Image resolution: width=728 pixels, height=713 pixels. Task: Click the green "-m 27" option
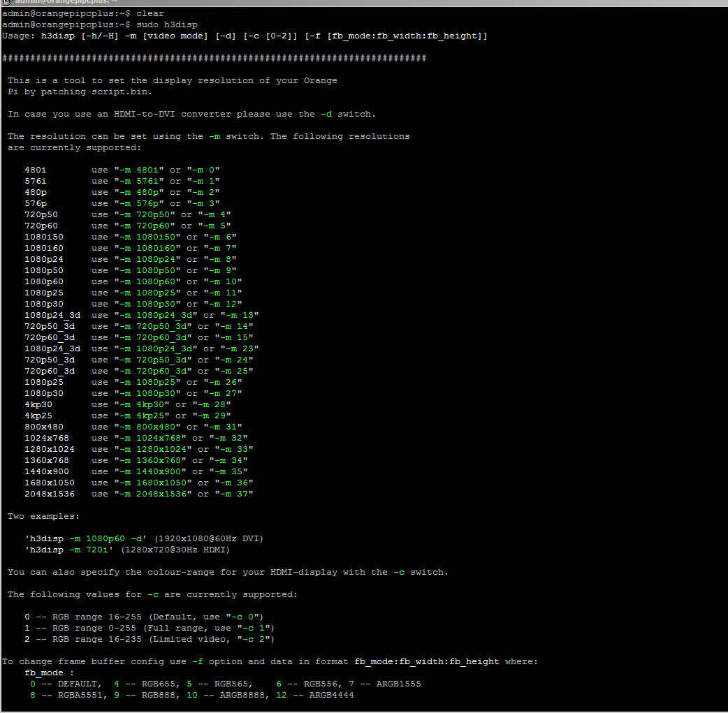pyautogui.click(x=223, y=393)
